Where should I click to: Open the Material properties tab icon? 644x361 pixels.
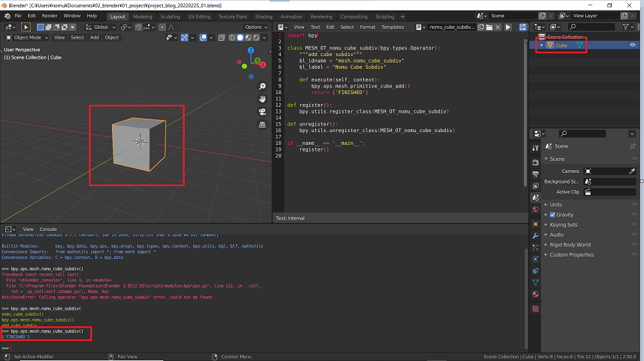535,294
